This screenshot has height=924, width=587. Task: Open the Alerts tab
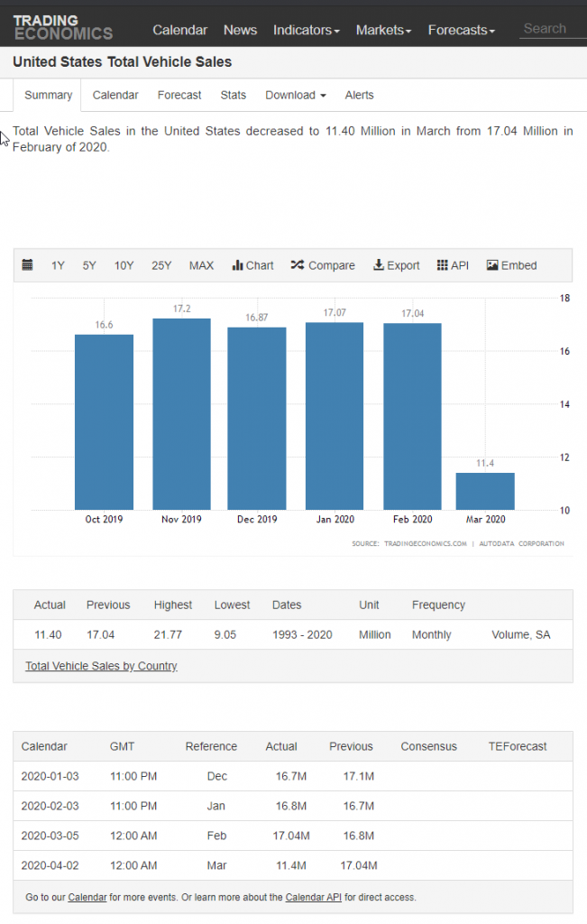(x=359, y=95)
